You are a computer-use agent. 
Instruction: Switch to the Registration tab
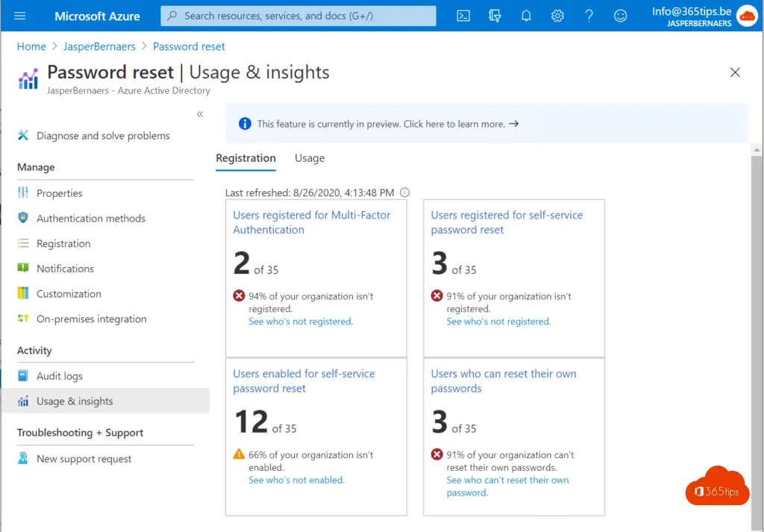[245, 158]
